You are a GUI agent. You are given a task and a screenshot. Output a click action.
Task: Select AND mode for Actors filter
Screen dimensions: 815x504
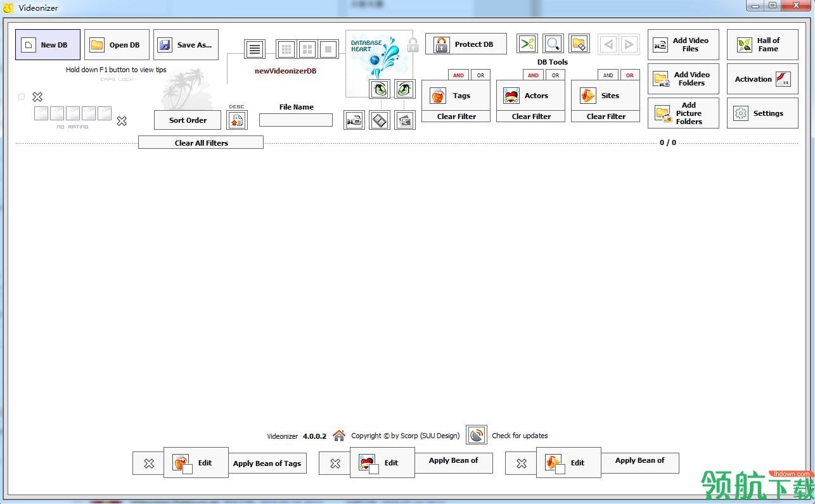tap(533, 75)
